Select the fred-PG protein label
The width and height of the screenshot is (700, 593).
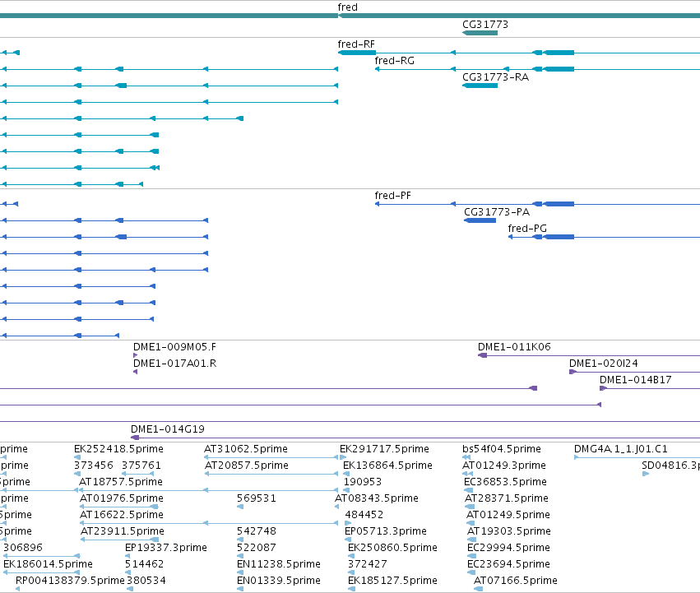point(527,228)
